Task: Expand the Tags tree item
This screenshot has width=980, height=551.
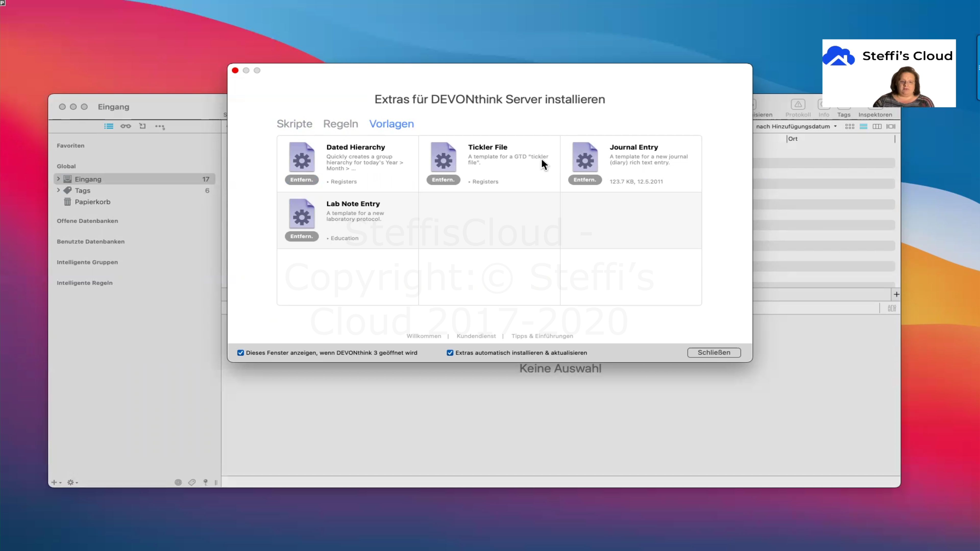Action: tap(59, 190)
